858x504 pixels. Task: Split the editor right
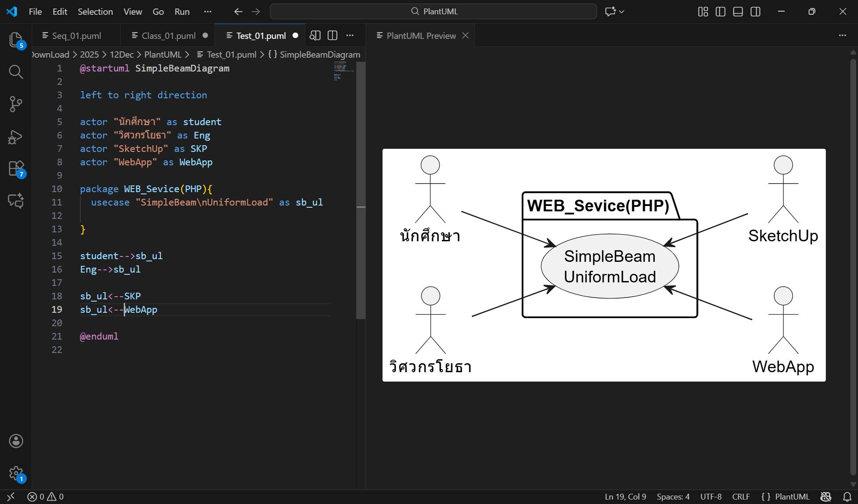point(332,36)
